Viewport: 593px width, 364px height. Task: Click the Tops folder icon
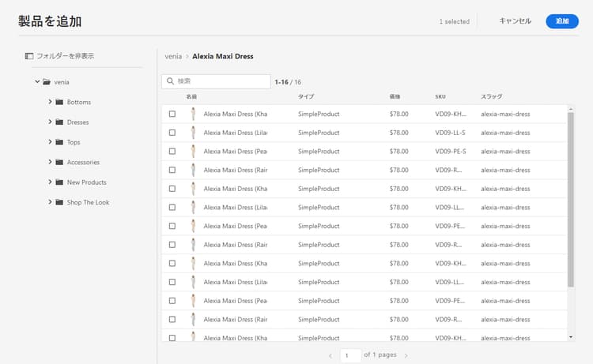click(59, 142)
